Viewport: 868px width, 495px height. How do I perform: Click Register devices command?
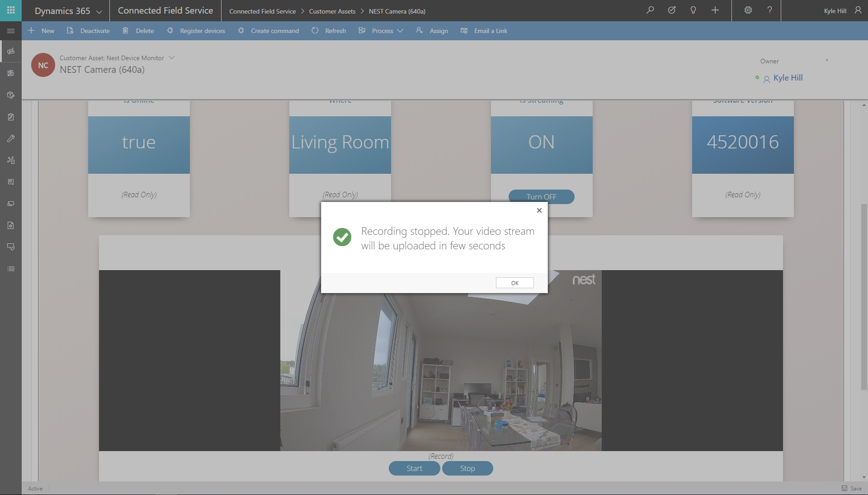[196, 31]
